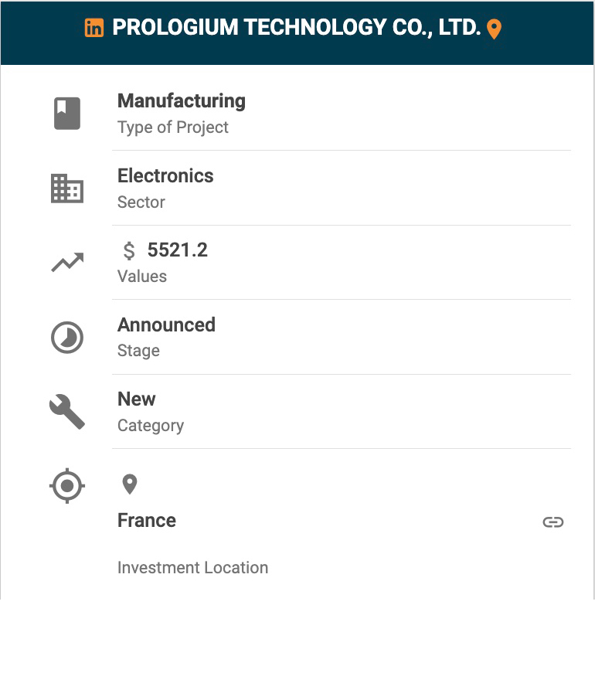Click the building icon beside Sector
The width and height of the screenshot is (595, 700).
(x=67, y=189)
